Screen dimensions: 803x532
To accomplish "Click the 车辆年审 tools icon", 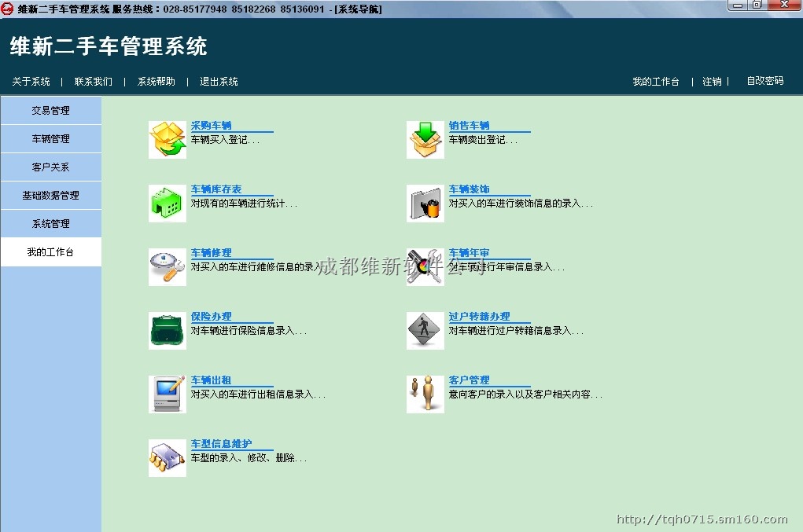I will coord(425,267).
